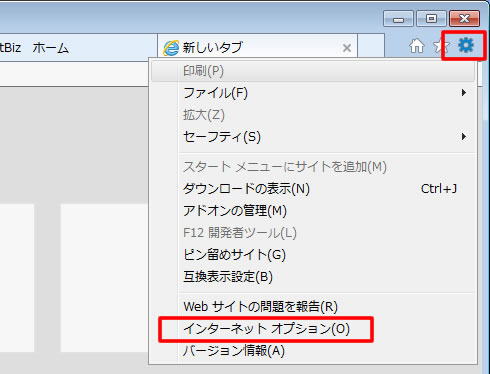Click the Internet Explorer logo on the 新しいタブ tab
490x374 pixels.
(x=171, y=48)
